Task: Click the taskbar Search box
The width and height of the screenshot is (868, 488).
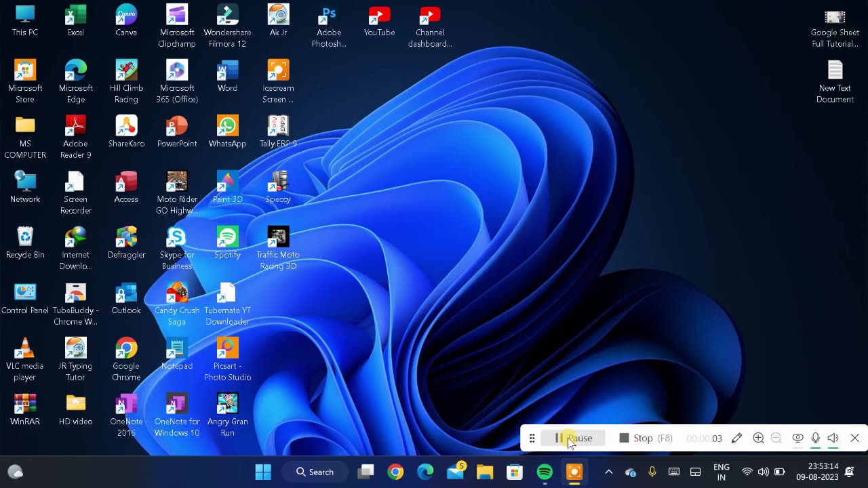Action: pyautogui.click(x=315, y=472)
